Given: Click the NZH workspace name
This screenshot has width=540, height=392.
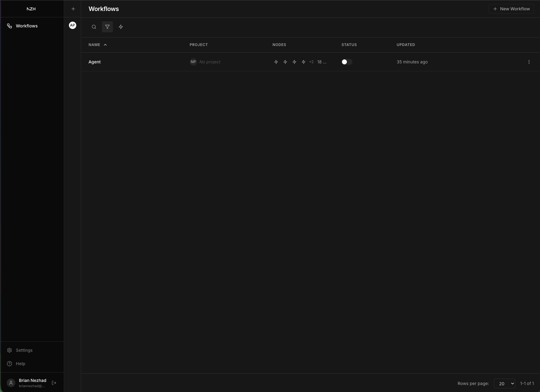Looking at the screenshot, I should 31,9.
